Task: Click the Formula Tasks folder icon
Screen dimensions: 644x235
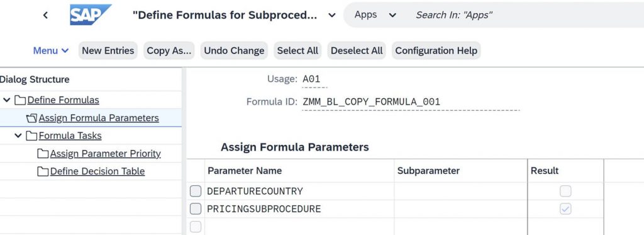Action: click(31, 136)
